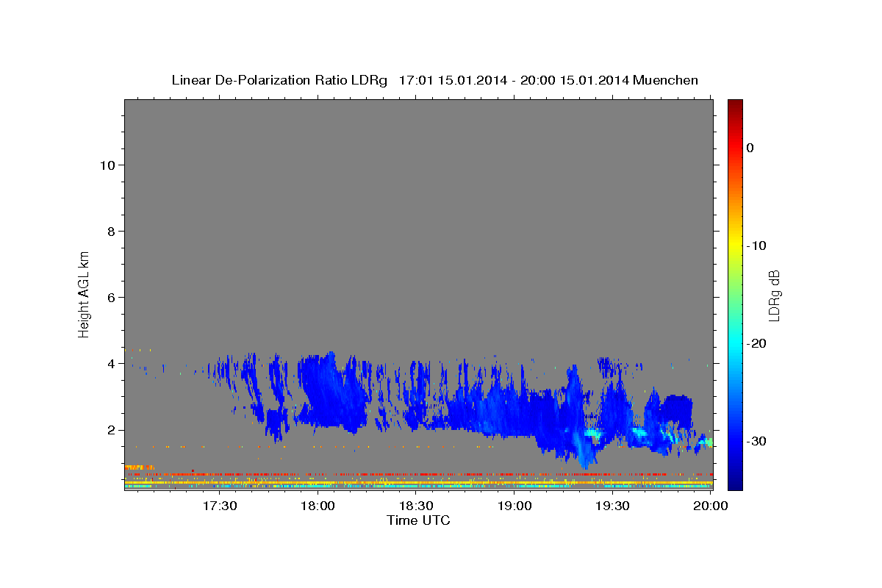Click the height tick label '6'

tap(110, 297)
